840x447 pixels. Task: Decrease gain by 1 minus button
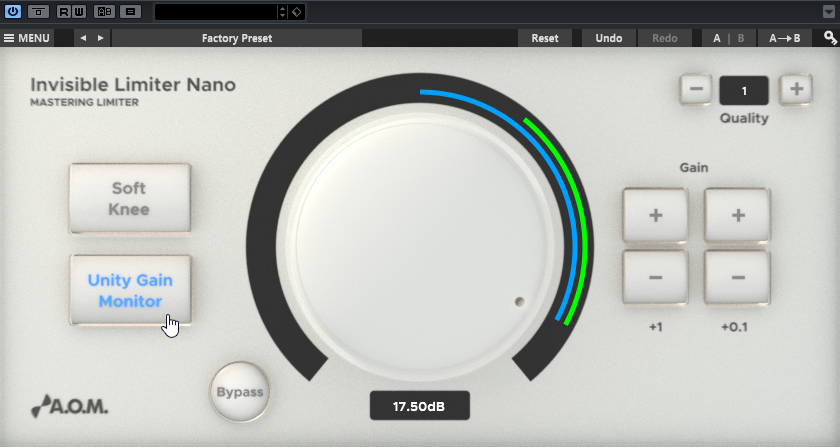(x=656, y=277)
